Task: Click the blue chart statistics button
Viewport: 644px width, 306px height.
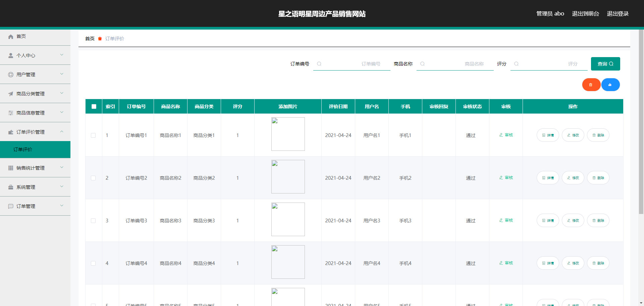Action: [610, 85]
